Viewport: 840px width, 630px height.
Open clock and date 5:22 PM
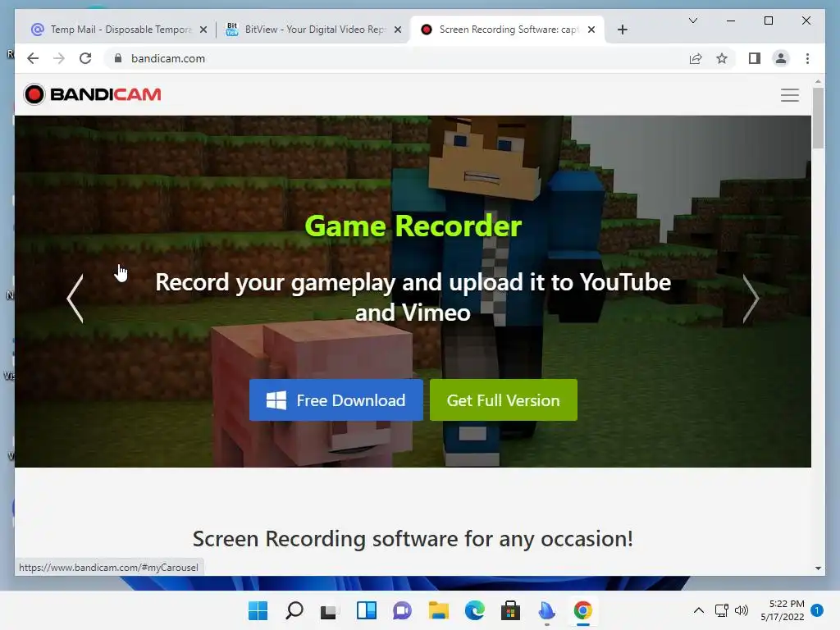(782, 610)
